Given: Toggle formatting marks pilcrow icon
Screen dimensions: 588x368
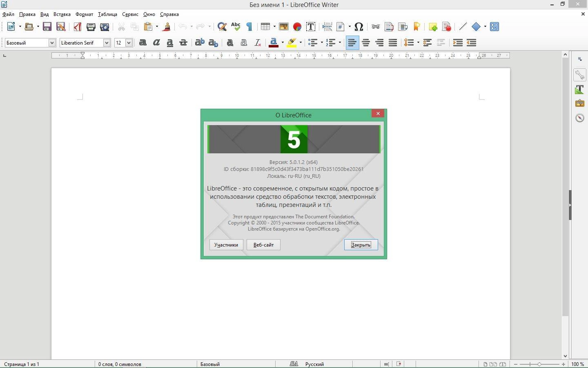Looking at the screenshot, I should coord(249,27).
